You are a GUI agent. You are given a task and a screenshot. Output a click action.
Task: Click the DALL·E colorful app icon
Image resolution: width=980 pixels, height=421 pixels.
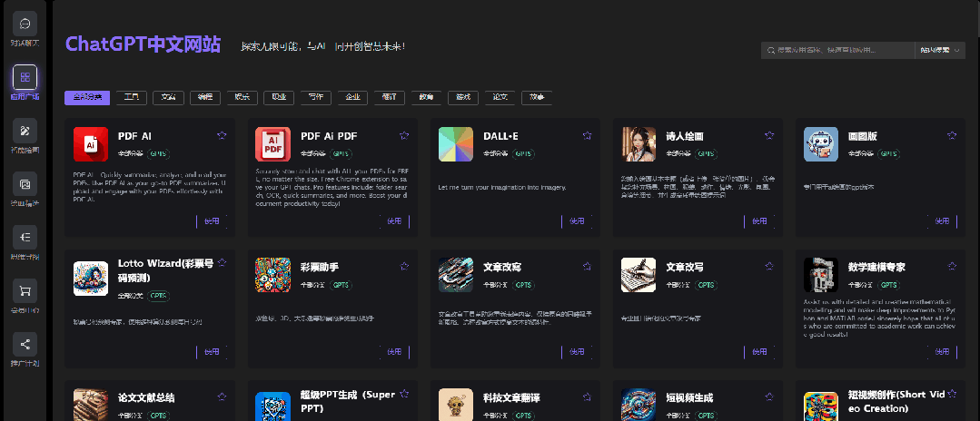[x=456, y=144]
